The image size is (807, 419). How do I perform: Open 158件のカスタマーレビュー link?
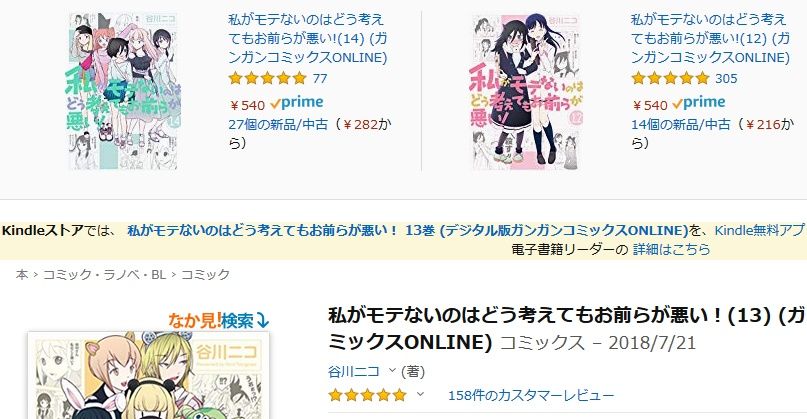531,395
